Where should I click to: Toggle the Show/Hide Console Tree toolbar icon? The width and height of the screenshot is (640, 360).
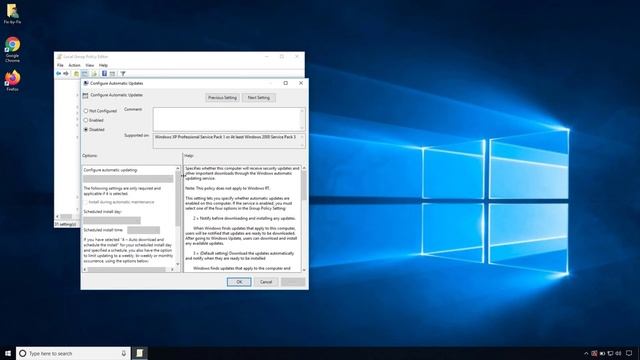pyautogui.click(x=85, y=73)
